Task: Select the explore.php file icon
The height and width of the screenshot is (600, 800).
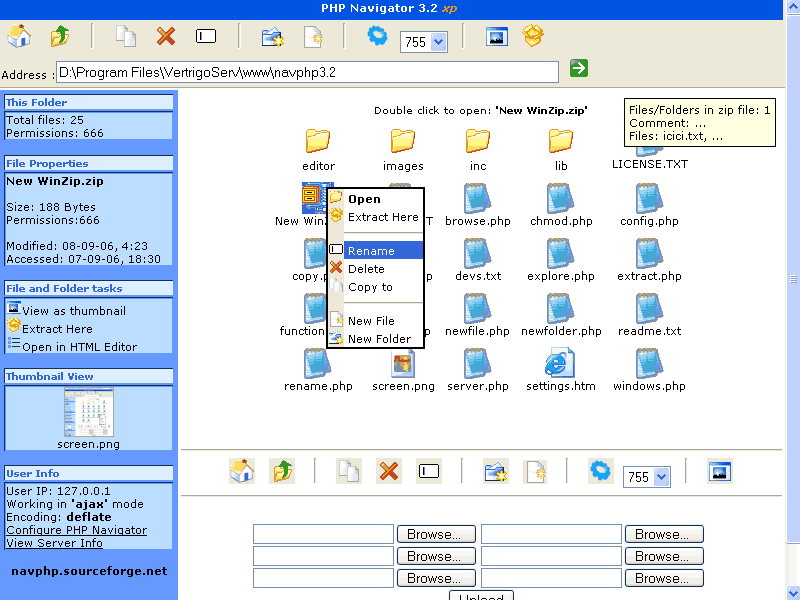Action: [x=561, y=253]
